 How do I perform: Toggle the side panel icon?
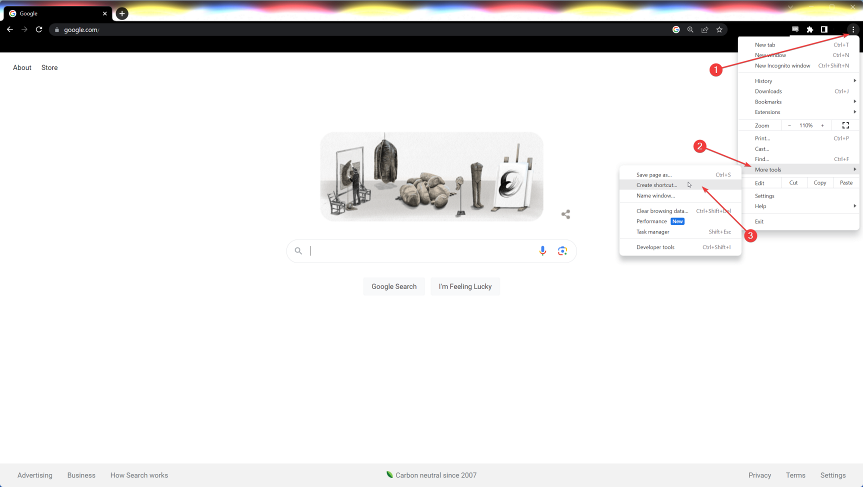(824, 30)
